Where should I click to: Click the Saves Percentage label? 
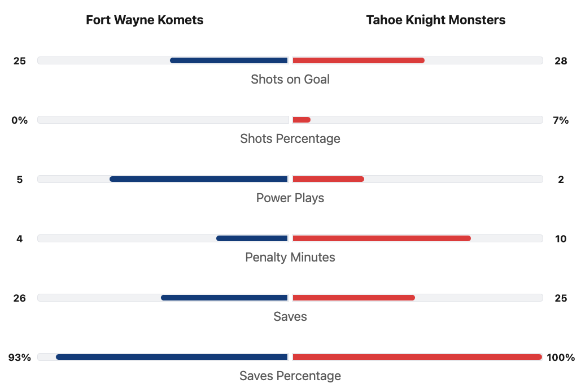[290, 376]
